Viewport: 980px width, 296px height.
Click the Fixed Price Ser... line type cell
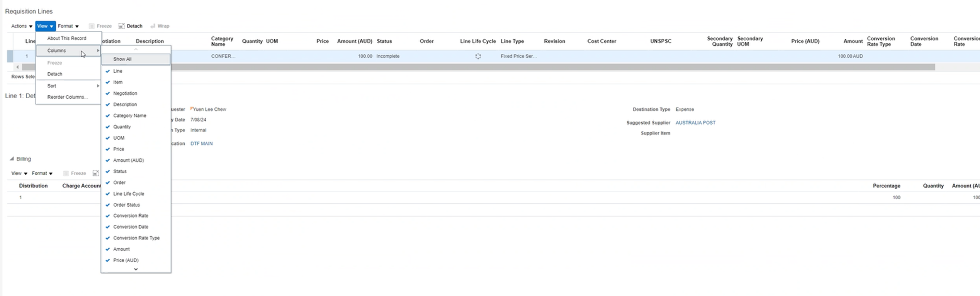click(518, 56)
